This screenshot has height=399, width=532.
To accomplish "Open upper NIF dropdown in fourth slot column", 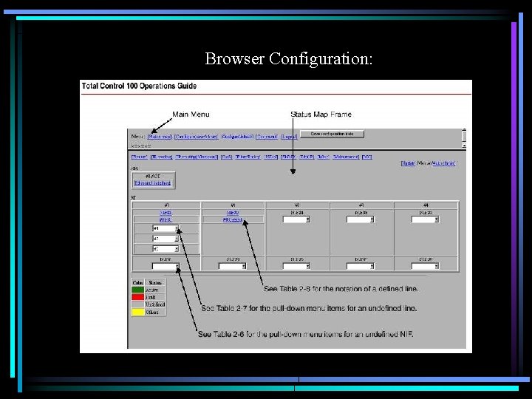I will click(x=361, y=219).
